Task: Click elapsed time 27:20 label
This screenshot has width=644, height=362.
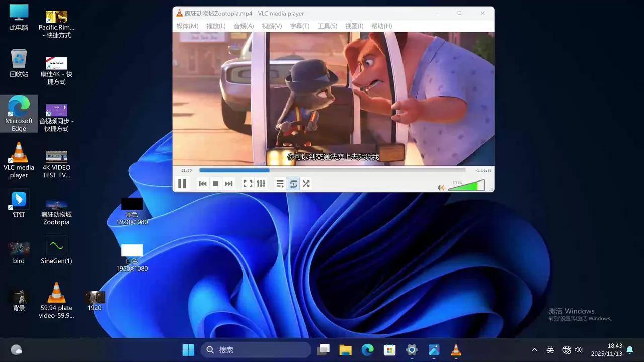Action: pos(187,171)
